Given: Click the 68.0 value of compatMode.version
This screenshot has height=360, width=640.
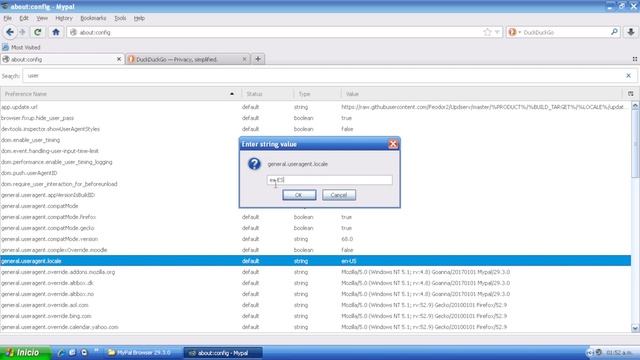Looking at the screenshot, I should [347, 239].
